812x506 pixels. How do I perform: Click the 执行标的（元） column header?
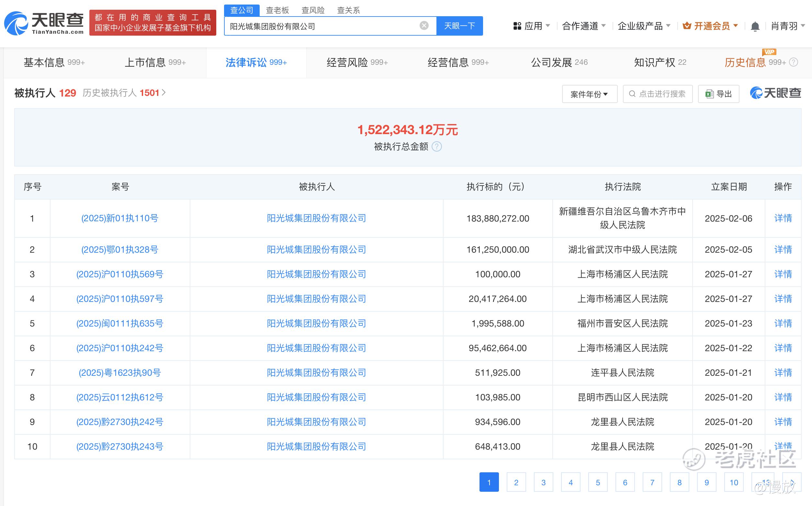(x=498, y=187)
